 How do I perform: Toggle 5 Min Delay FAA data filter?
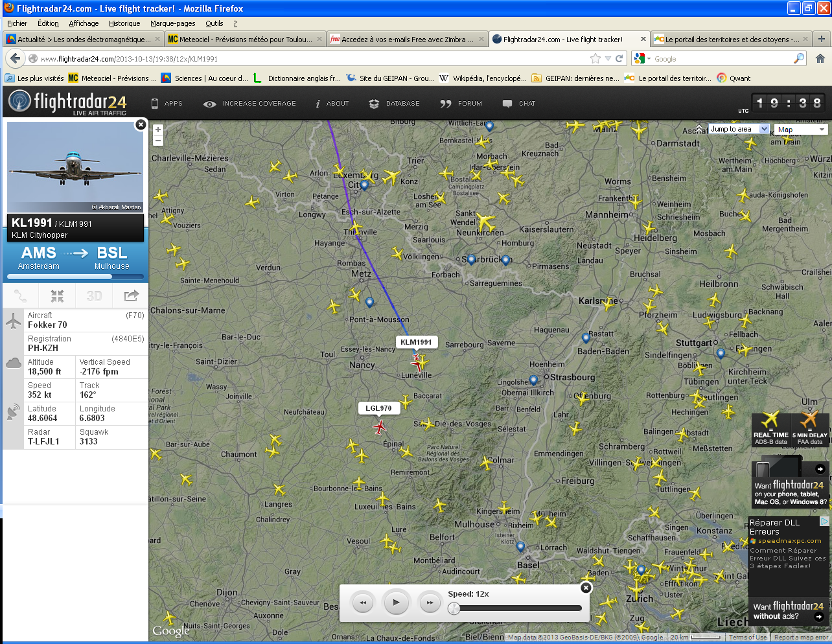(809, 428)
